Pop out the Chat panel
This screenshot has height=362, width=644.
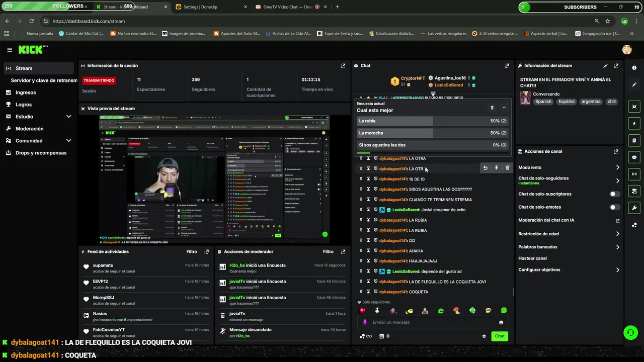(507, 66)
